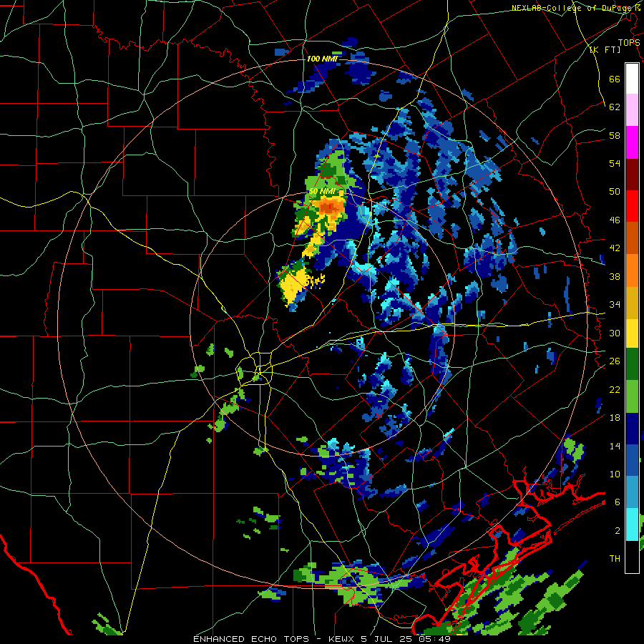The height and width of the screenshot is (644, 644).
Task: Click the 18 legend value
Action: [x=615, y=418]
